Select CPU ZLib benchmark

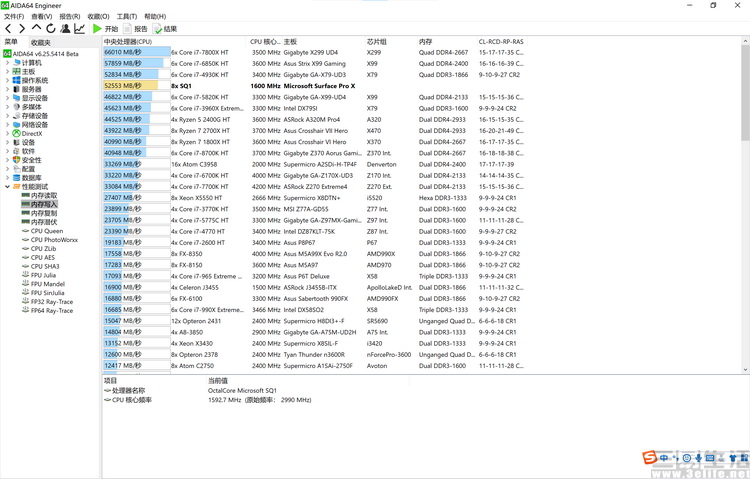pos(39,248)
